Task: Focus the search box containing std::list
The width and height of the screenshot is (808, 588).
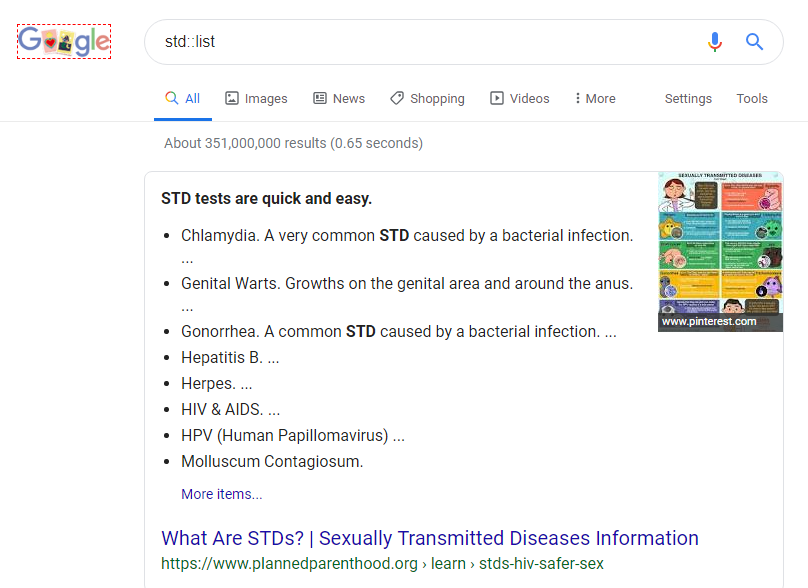Action: (x=420, y=42)
